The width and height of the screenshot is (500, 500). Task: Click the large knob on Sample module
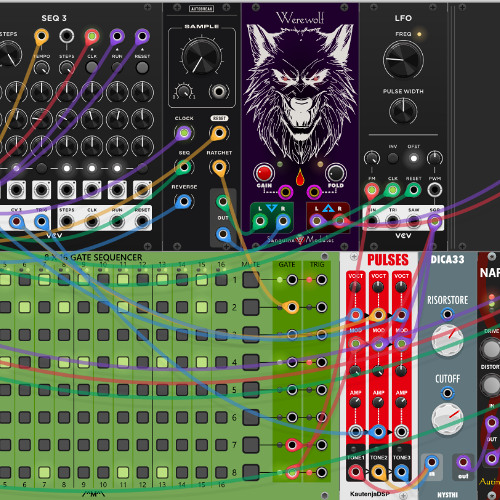202,57
